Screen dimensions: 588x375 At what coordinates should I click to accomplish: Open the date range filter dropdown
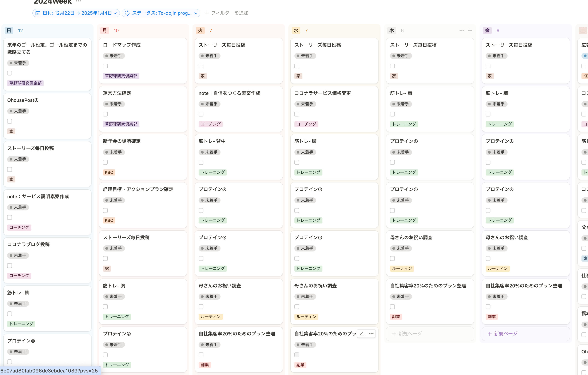tap(115, 13)
